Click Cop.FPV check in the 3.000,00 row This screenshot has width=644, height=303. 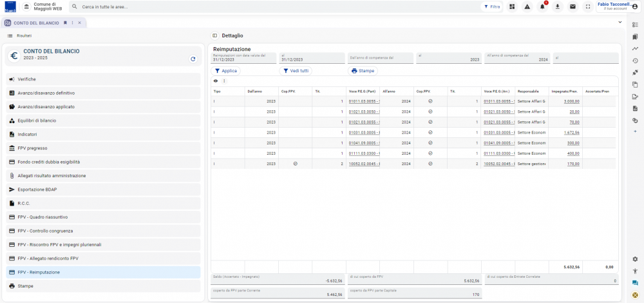click(430, 101)
